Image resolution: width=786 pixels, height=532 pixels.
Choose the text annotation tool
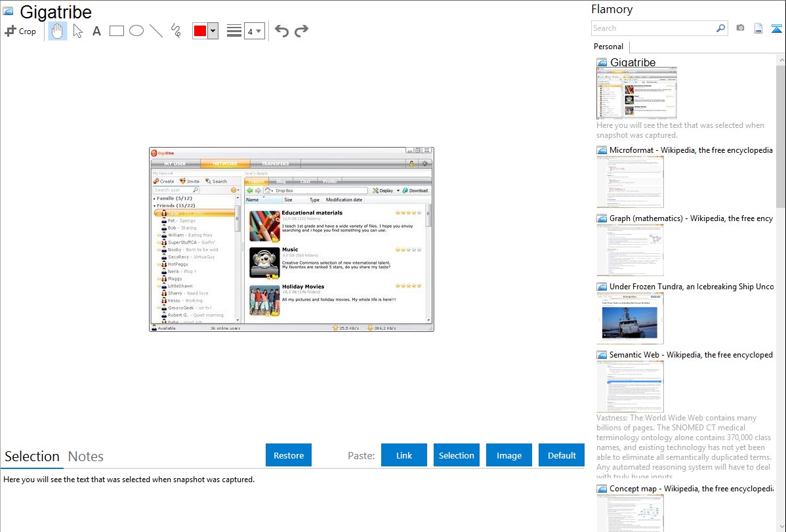[96, 31]
